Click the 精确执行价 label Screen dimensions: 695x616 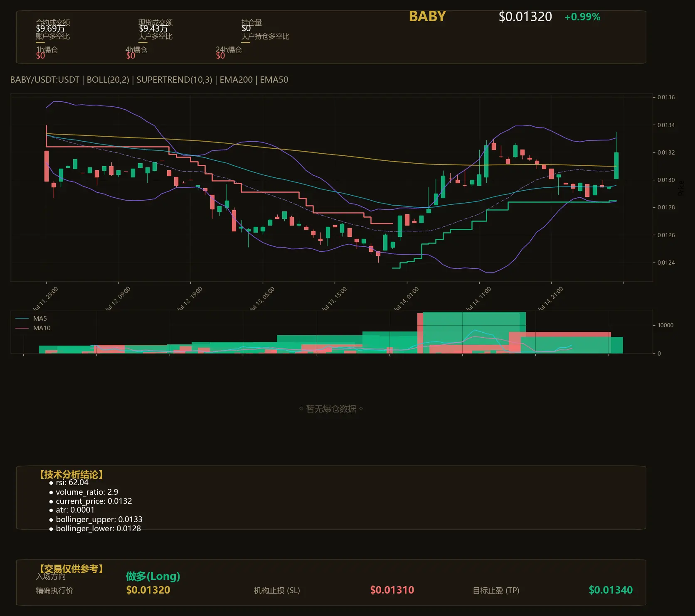(x=54, y=591)
